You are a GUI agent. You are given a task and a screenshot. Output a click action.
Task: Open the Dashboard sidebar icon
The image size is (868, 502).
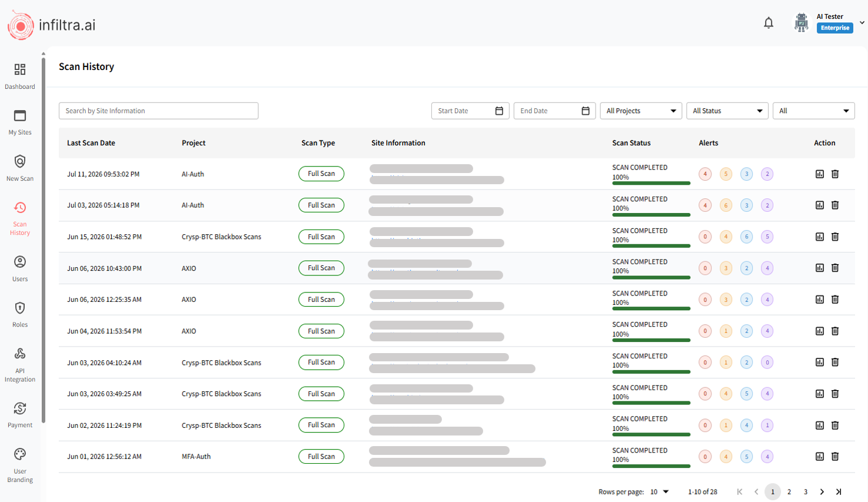tap(20, 69)
